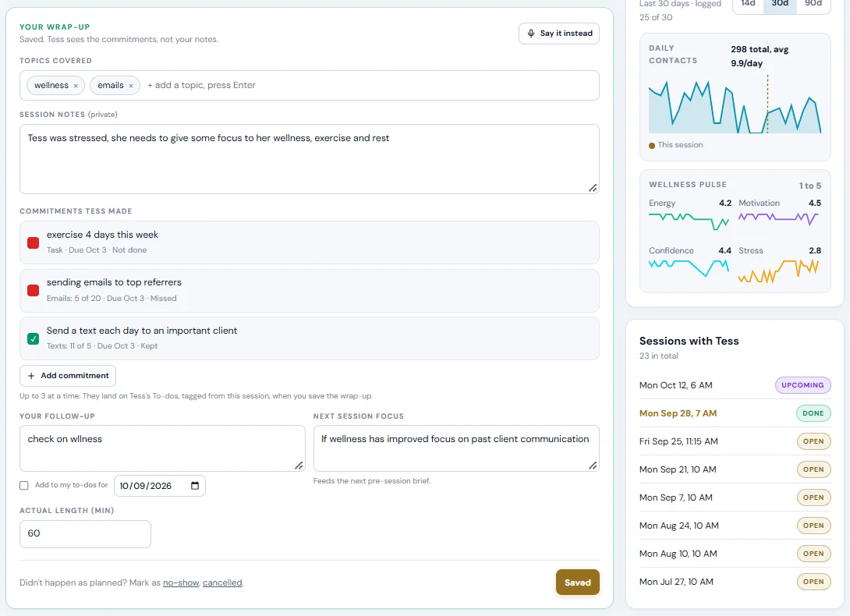The width and height of the screenshot is (850, 616).
Task: Open the calendar picker icon in date field
Action: pyautogui.click(x=195, y=485)
